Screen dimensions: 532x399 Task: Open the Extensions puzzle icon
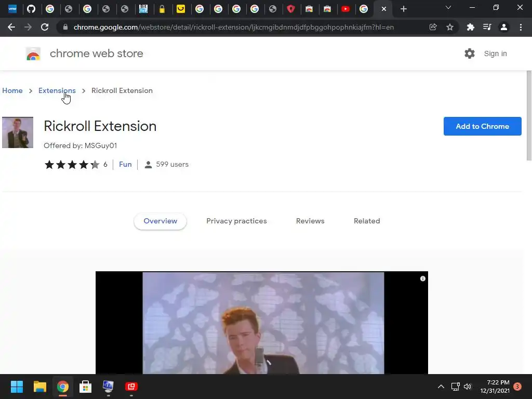tap(470, 27)
